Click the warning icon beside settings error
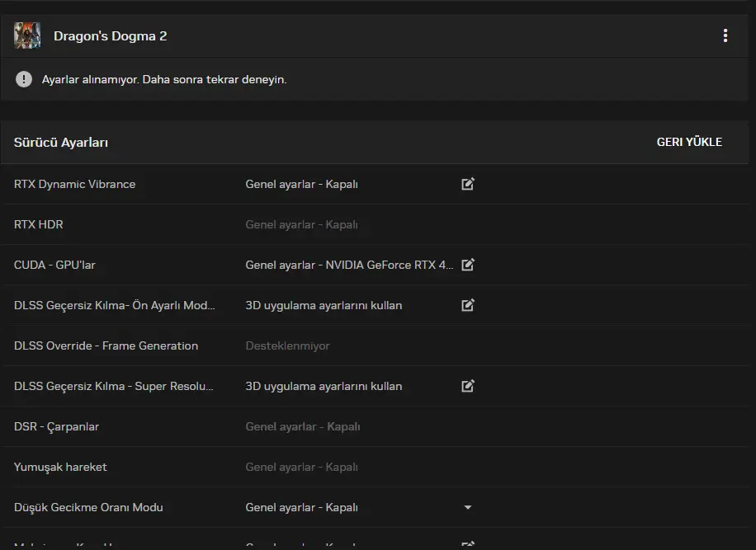 click(x=24, y=79)
